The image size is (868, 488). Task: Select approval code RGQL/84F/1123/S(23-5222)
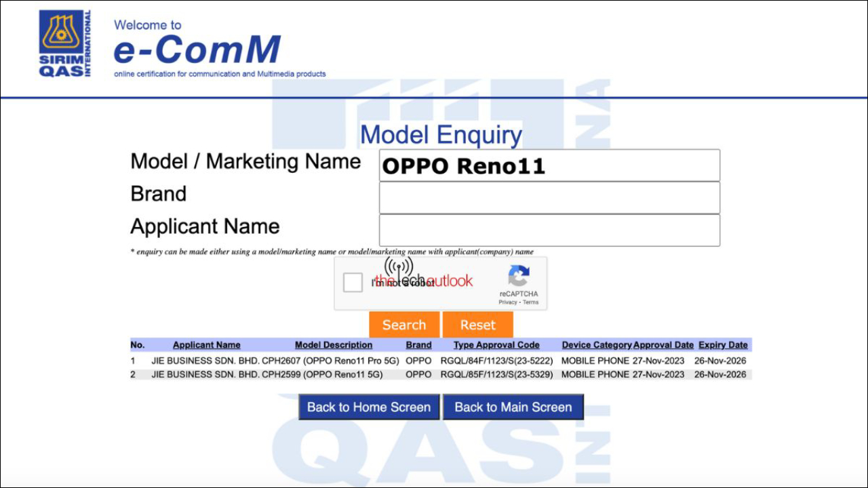point(496,361)
